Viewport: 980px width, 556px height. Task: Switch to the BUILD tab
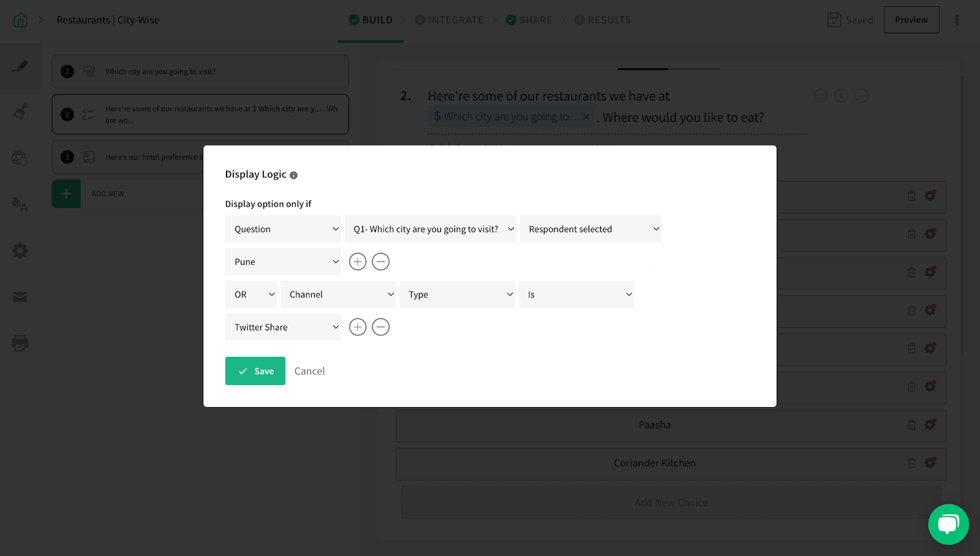tap(371, 20)
